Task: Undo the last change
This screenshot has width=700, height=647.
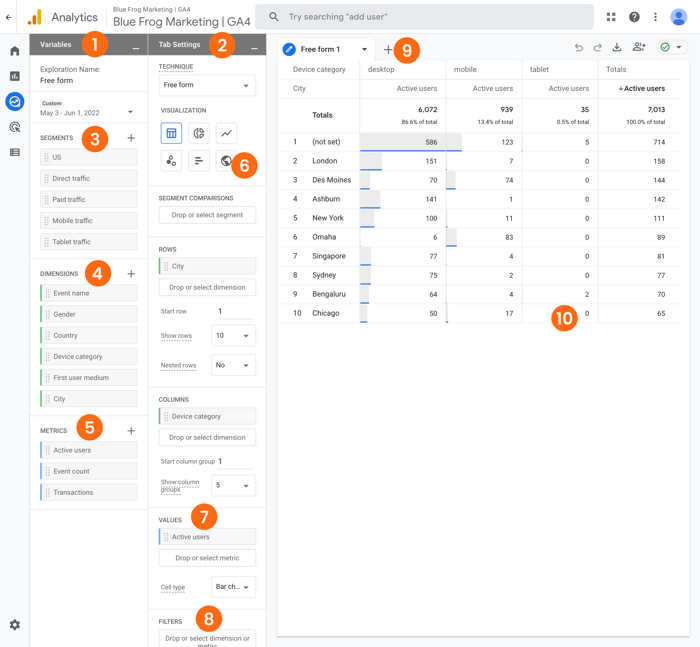Action: pyautogui.click(x=579, y=47)
